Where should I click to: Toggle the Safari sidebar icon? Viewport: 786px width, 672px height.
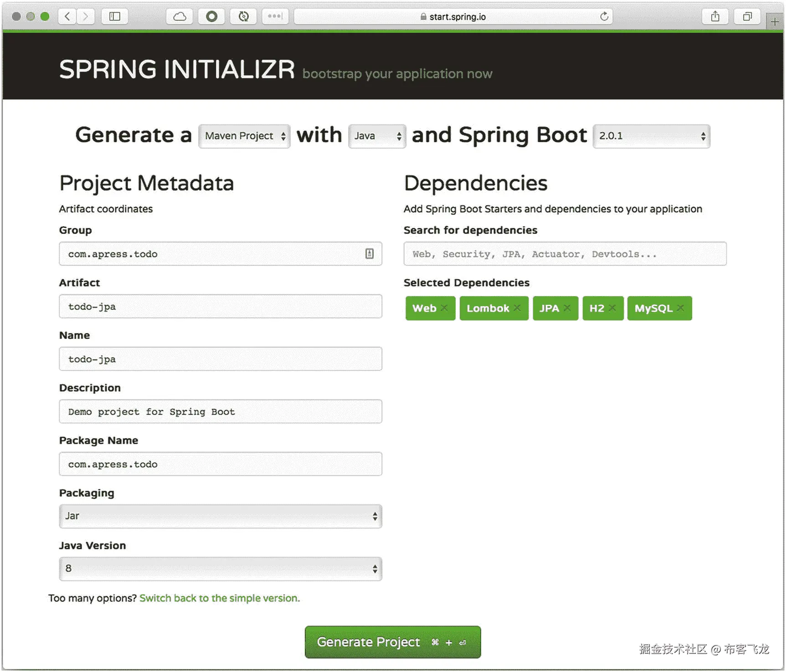115,17
